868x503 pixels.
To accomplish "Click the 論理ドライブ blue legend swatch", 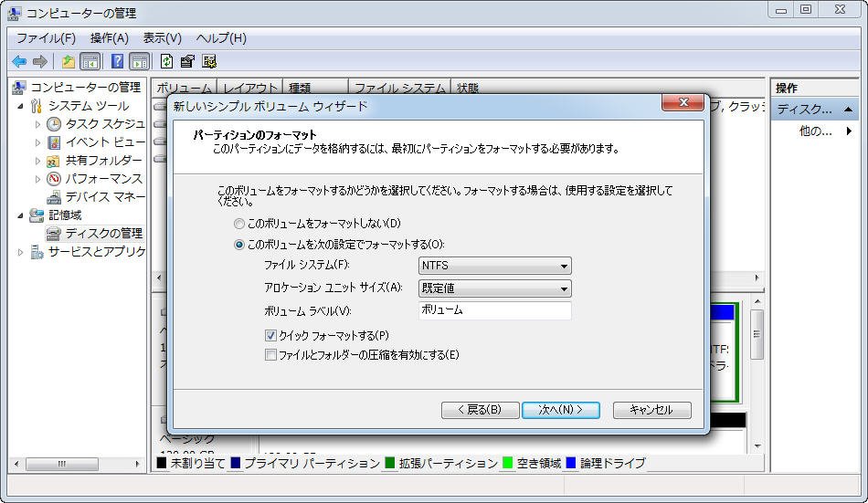I will coord(571,463).
